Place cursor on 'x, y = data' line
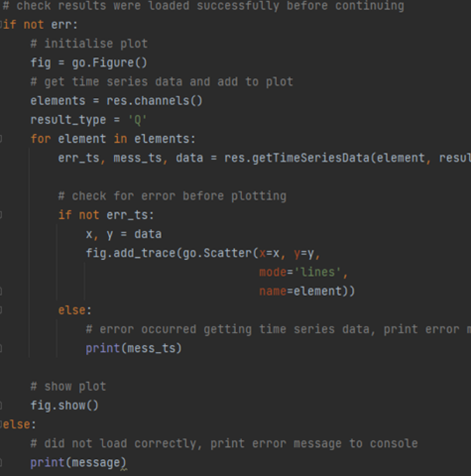Viewport: 471px width, 476px height. click(123, 234)
